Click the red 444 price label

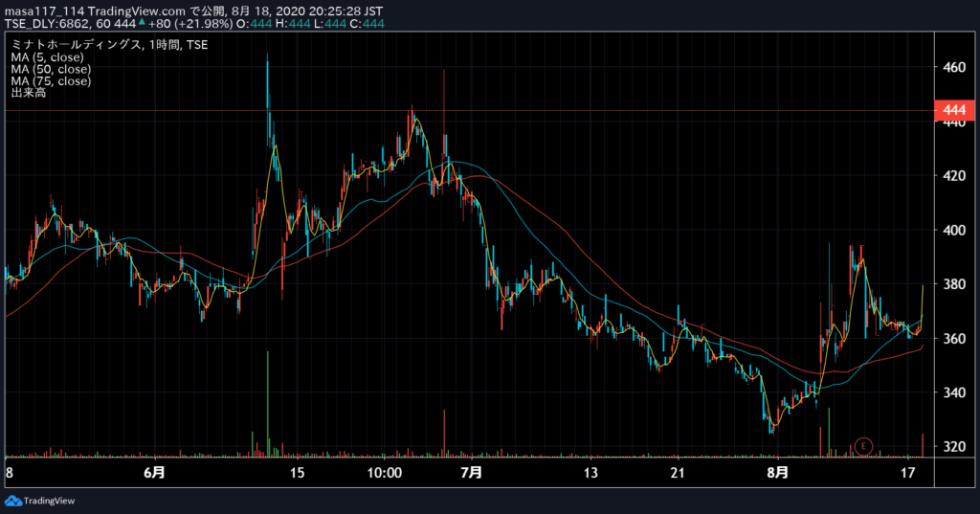tap(954, 110)
